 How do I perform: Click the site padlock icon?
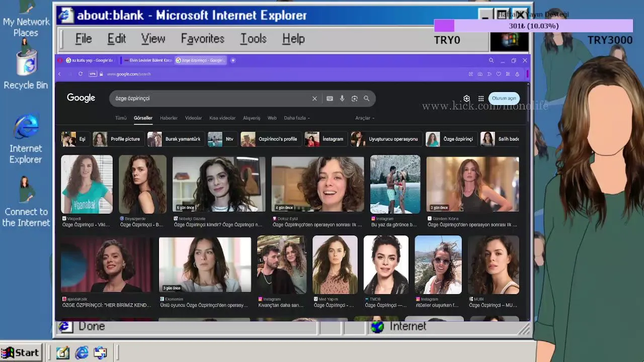[101, 74]
